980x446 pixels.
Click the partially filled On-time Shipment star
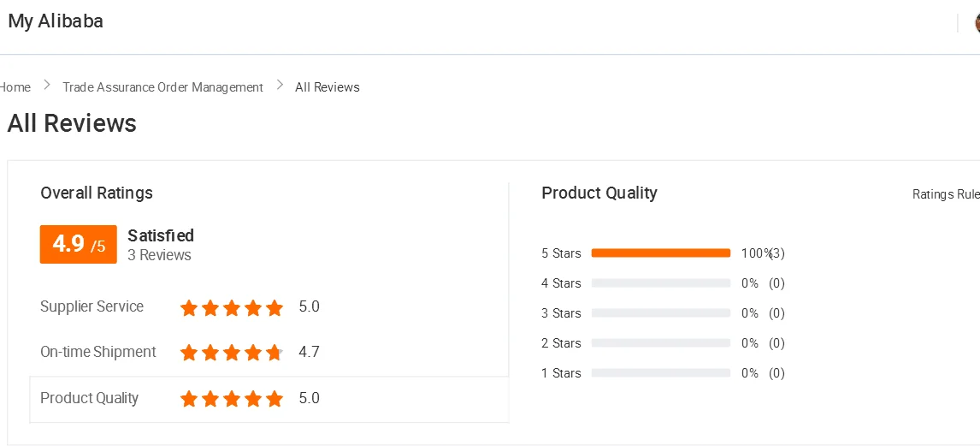pos(275,353)
